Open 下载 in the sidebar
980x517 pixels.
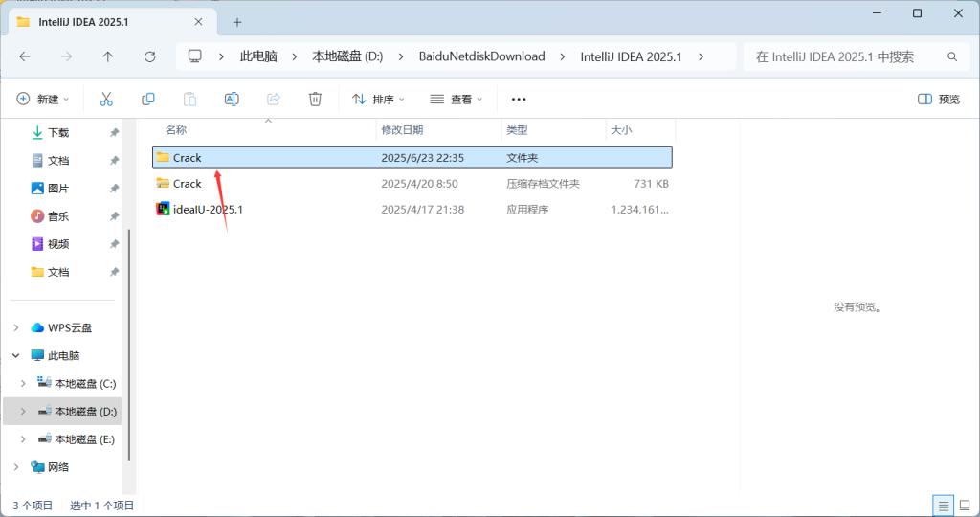click(58, 132)
